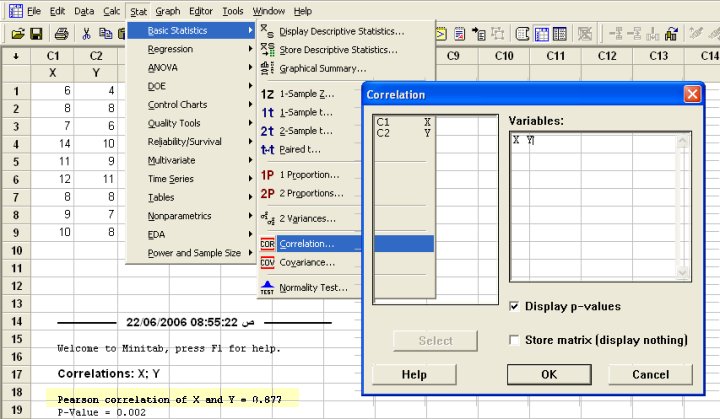
Task: Click the Save floppy disk icon
Action: [36, 34]
